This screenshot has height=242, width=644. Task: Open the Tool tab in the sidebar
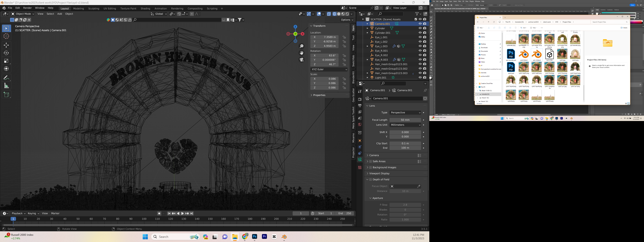click(353, 38)
